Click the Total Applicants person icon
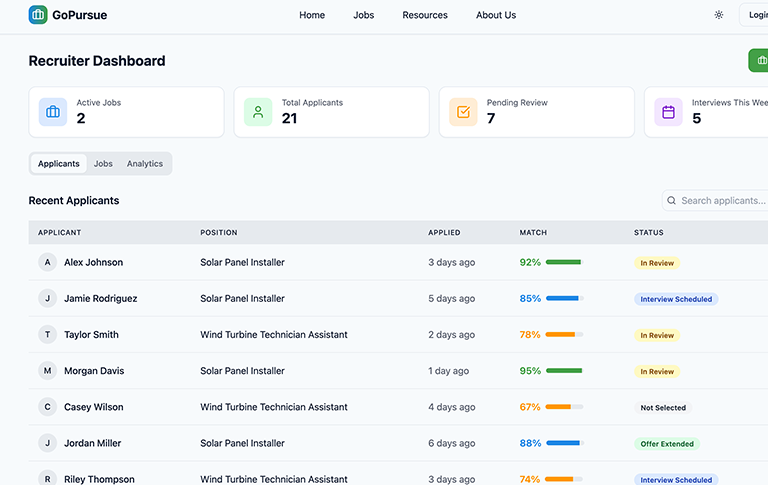This screenshot has width=768, height=485. (x=258, y=112)
